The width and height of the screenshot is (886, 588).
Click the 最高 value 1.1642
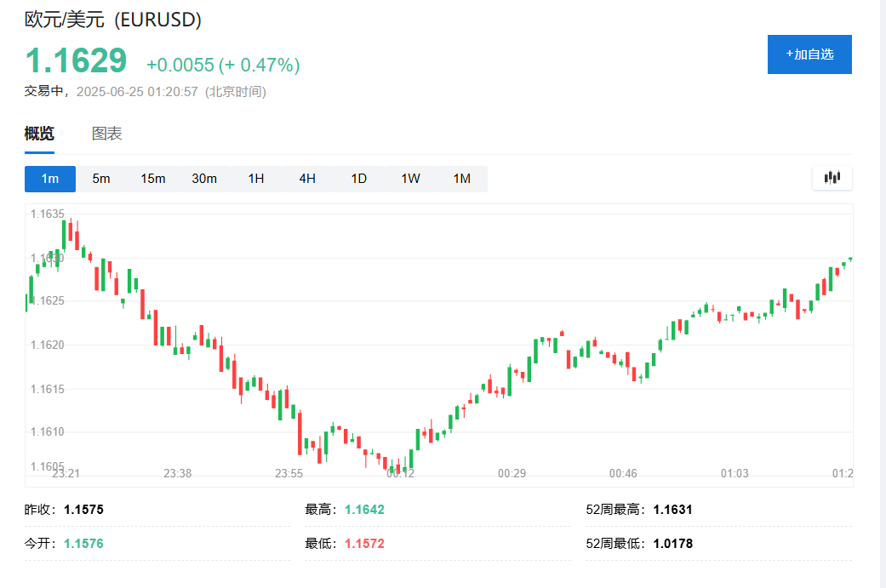click(364, 510)
